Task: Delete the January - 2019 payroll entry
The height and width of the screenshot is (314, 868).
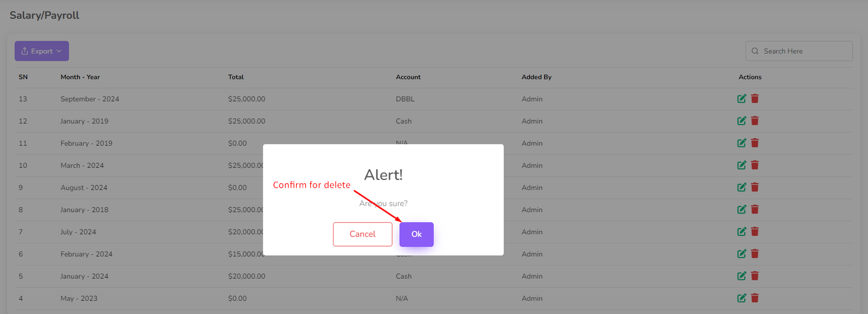Action: click(x=755, y=121)
